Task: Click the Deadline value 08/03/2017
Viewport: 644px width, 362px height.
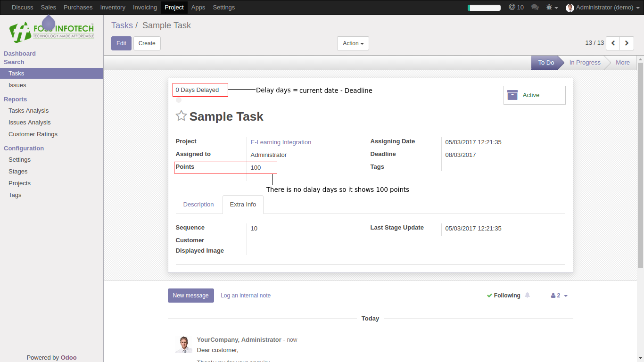Action: [461, 155]
